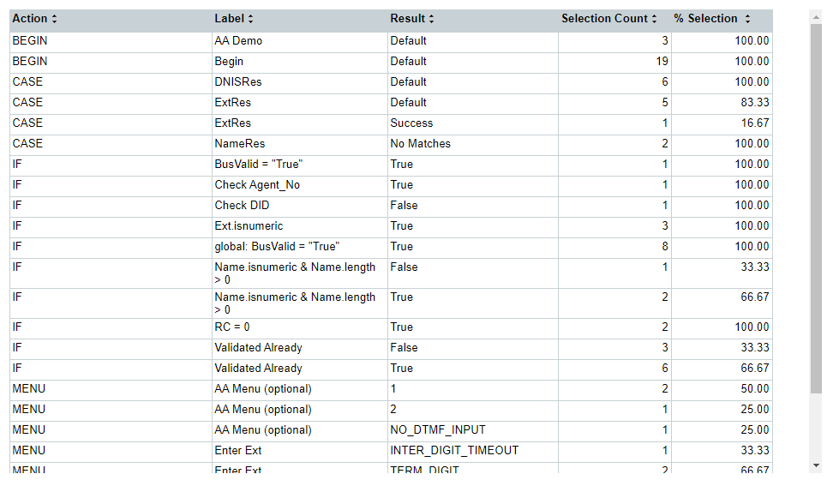Click the Result column header text
The width and height of the screenshot is (827, 504).
407,19
